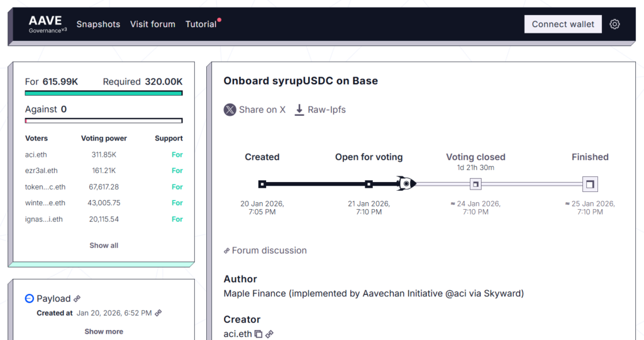Screen dimensions: 644x340
Task: Open the link icon next to aci.eth creator
Action: [269, 334]
